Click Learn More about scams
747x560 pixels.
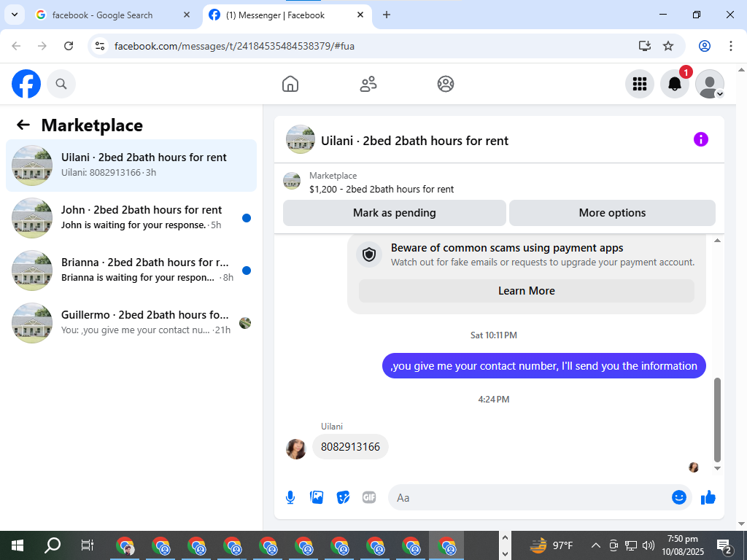pyautogui.click(x=527, y=291)
